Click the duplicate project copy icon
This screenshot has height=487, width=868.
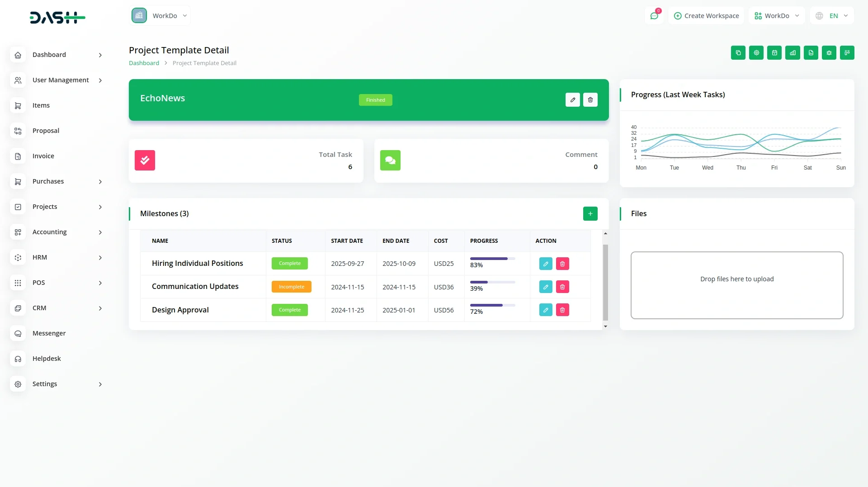point(738,53)
